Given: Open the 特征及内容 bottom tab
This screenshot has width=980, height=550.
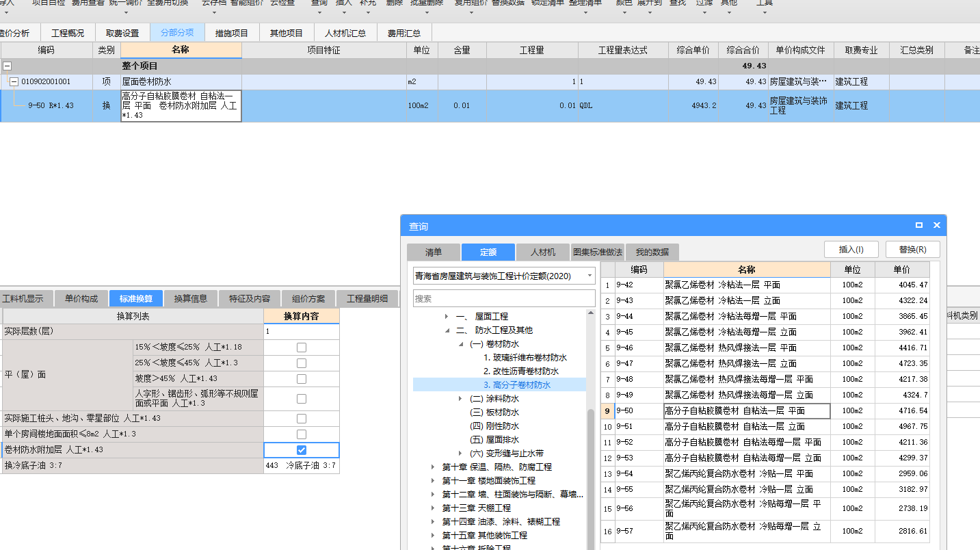Looking at the screenshot, I should tap(250, 298).
